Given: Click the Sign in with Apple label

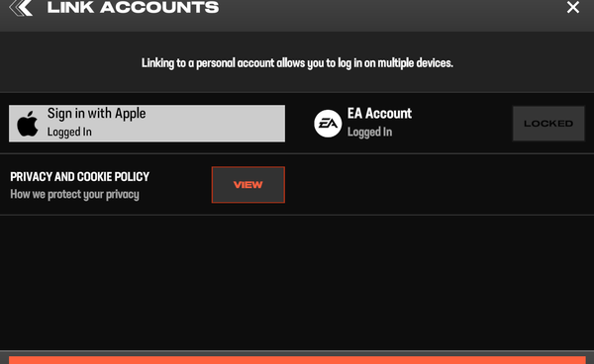Looking at the screenshot, I should pos(97,114).
